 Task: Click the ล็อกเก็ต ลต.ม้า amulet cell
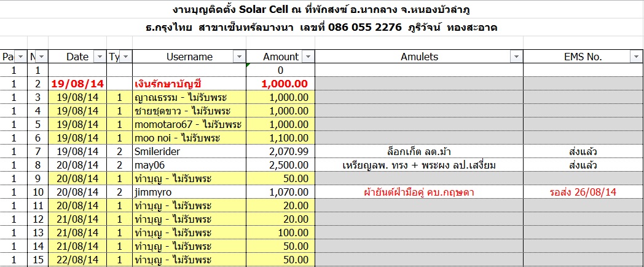(418, 151)
